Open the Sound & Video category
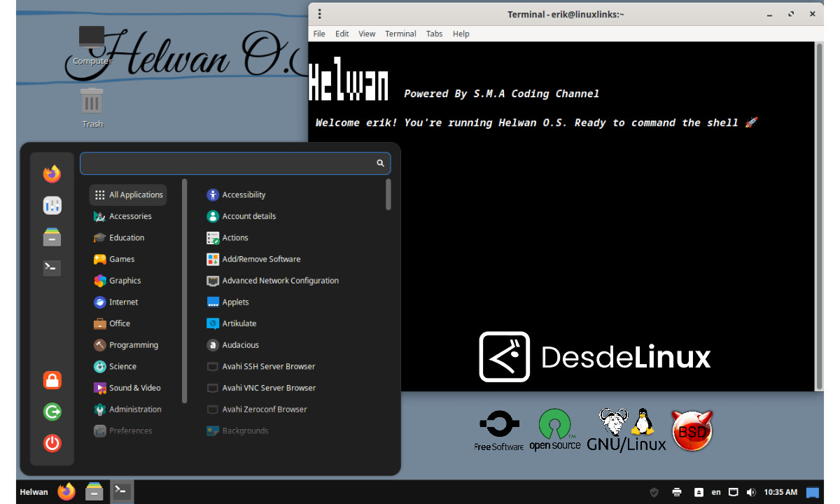840x504 pixels. pyautogui.click(x=128, y=388)
